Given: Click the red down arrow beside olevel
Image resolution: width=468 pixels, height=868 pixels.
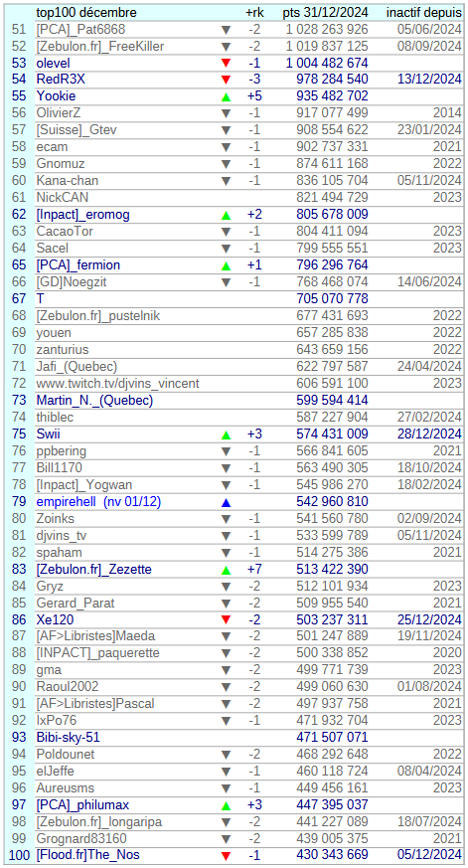Looking at the screenshot, I should pyautogui.click(x=226, y=63).
